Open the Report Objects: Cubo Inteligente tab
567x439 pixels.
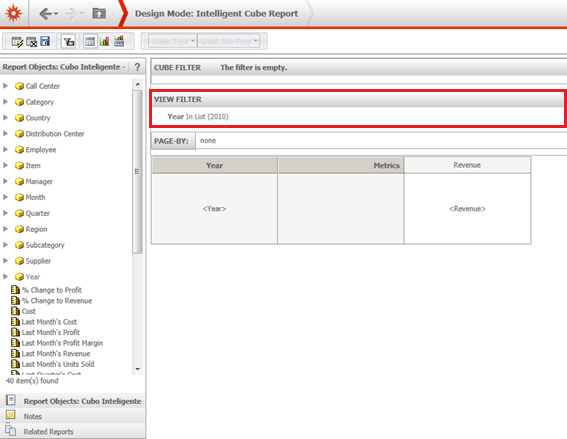tap(73, 401)
